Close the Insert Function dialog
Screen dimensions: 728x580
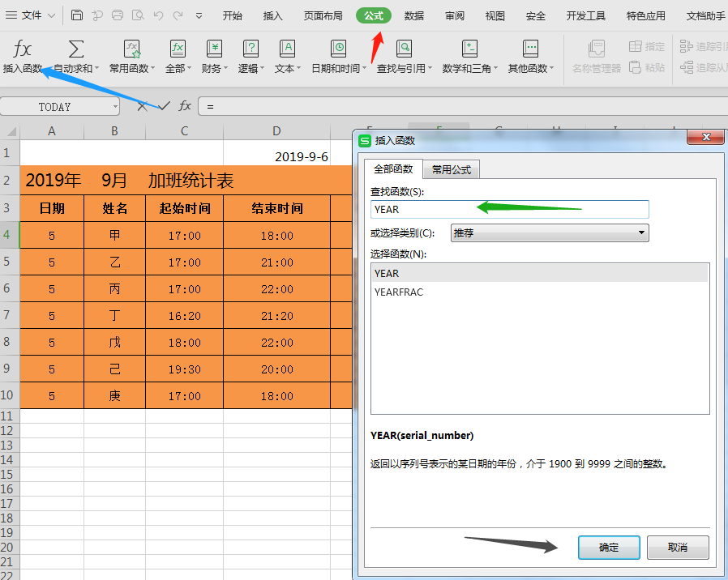click(706, 137)
